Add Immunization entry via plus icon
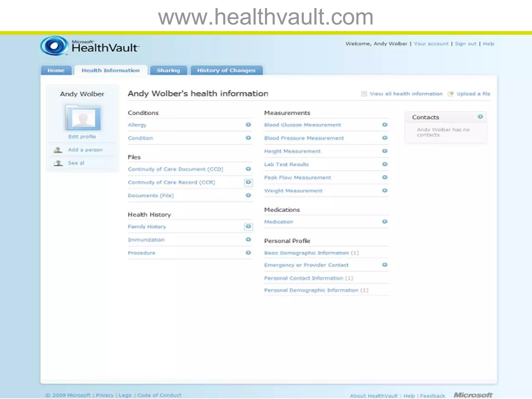The width and height of the screenshot is (532, 399). click(248, 240)
